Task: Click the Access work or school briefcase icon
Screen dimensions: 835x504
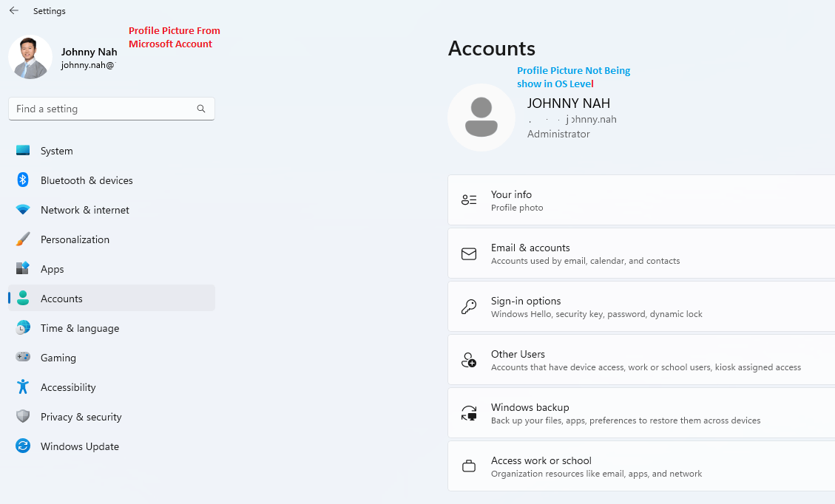Action: 469,466
